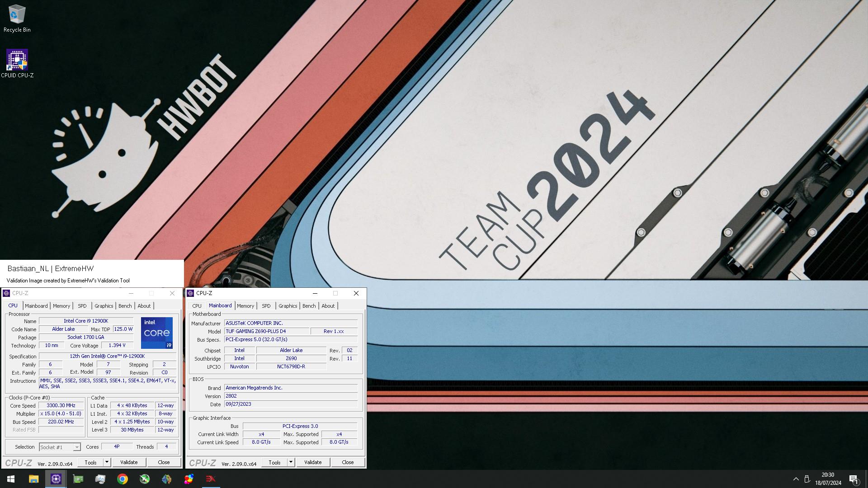868x488 pixels.
Task: Click the left CPU-Z window title icon
Action: [x=6, y=293]
